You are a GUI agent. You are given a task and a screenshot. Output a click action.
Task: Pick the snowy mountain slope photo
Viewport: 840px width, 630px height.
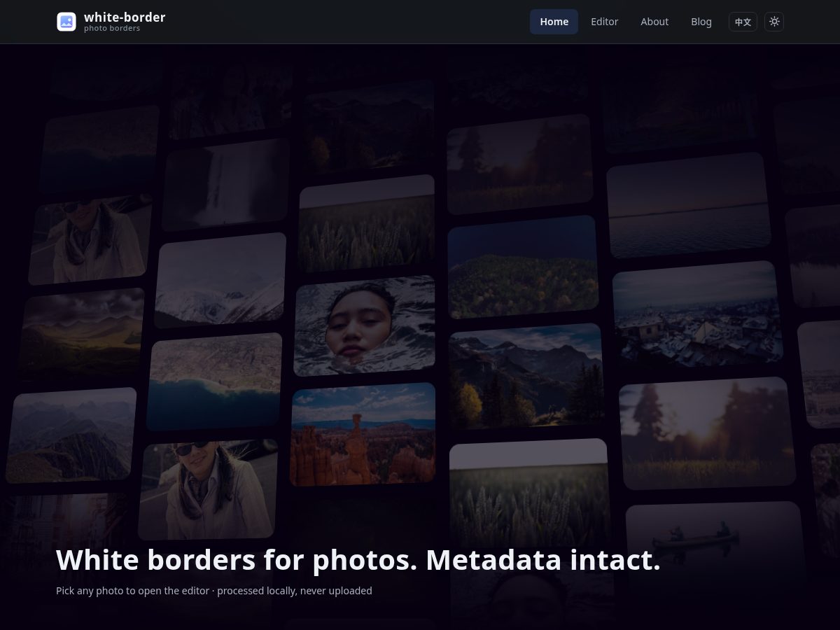[220, 280]
